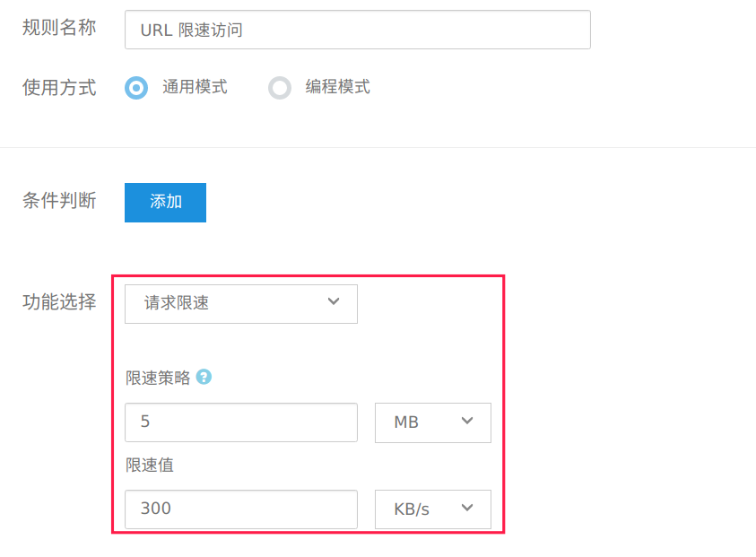Click the help icon next to 限速策略
Viewport: 756px width, 557px height.
pyautogui.click(x=204, y=377)
